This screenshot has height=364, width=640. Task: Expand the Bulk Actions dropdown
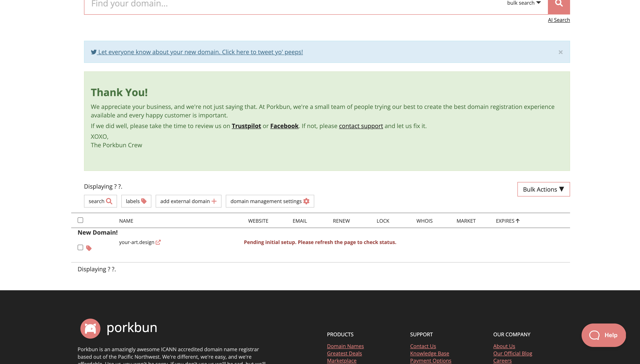click(543, 189)
